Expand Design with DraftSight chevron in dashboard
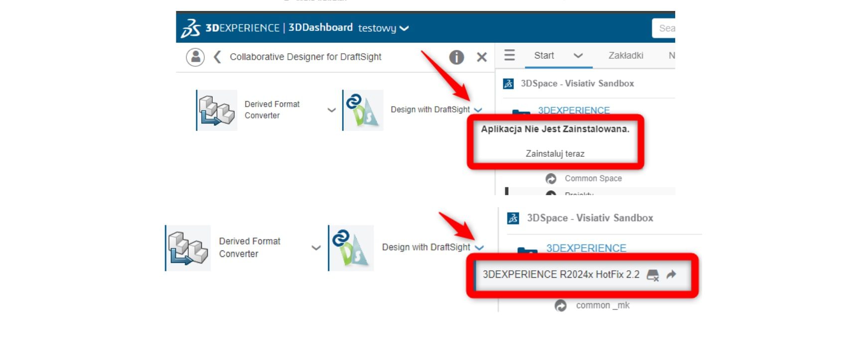This screenshot has width=868, height=345. [x=478, y=110]
